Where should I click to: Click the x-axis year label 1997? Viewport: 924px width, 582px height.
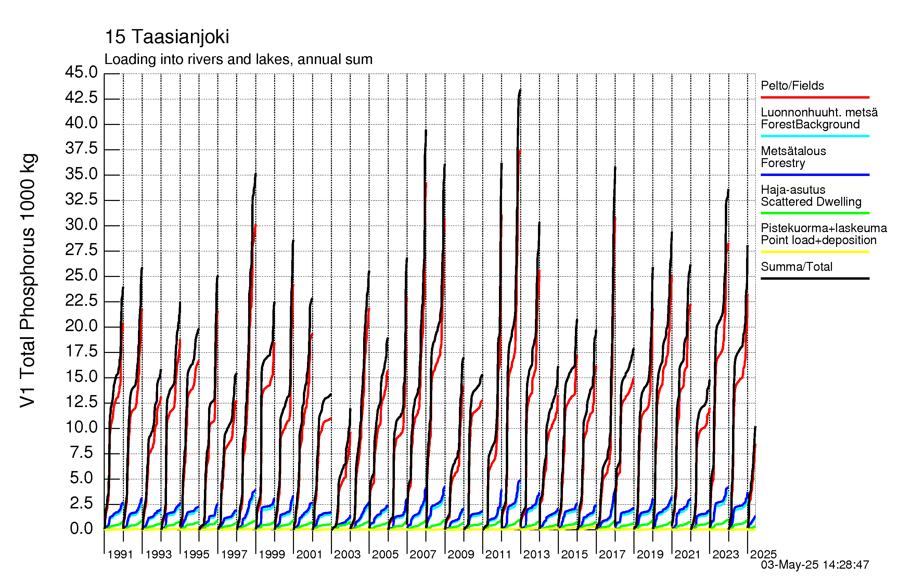(x=234, y=554)
